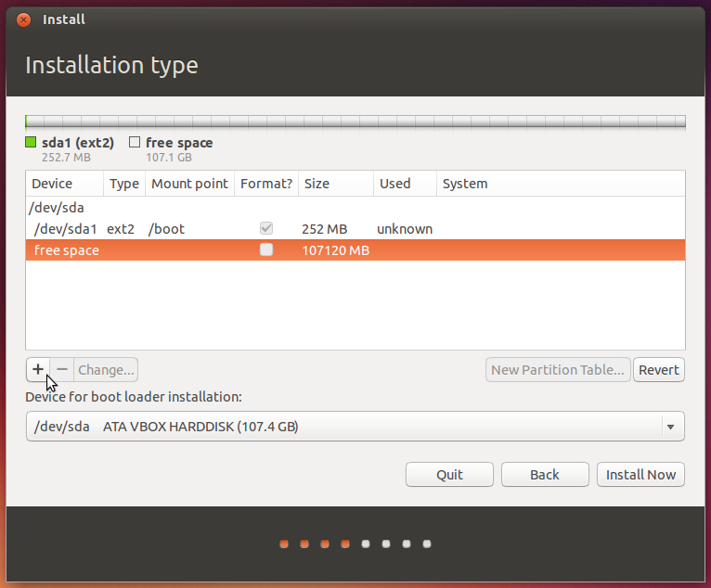
Task: Click the white free space legend swatch
Action: 135,142
